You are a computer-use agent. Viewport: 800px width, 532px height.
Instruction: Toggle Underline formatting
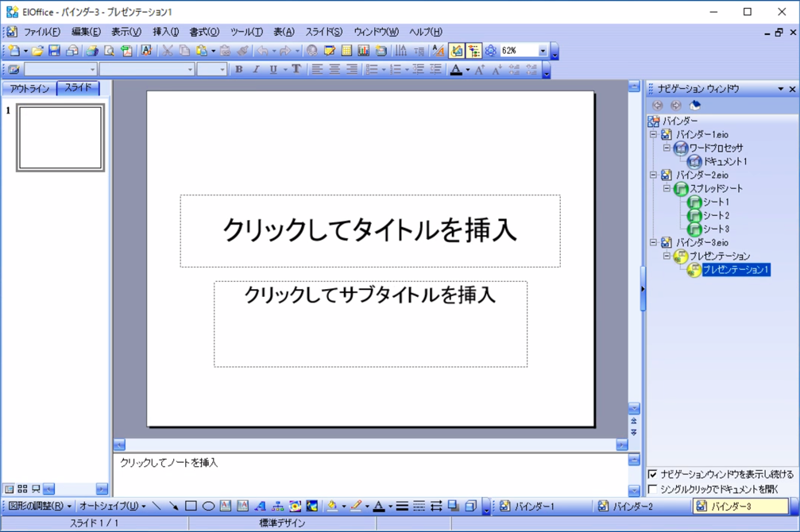coord(273,70)
